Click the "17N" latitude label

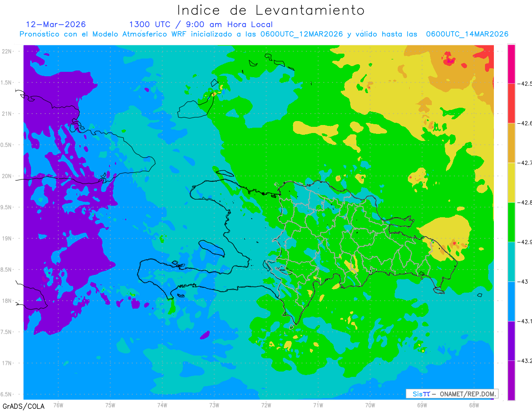[x=7, y=363]
